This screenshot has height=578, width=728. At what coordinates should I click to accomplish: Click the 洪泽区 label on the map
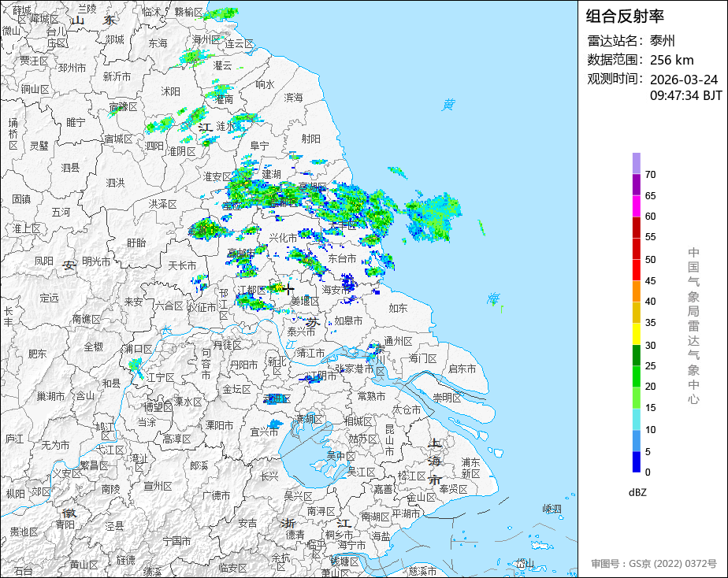pos(162,204)
